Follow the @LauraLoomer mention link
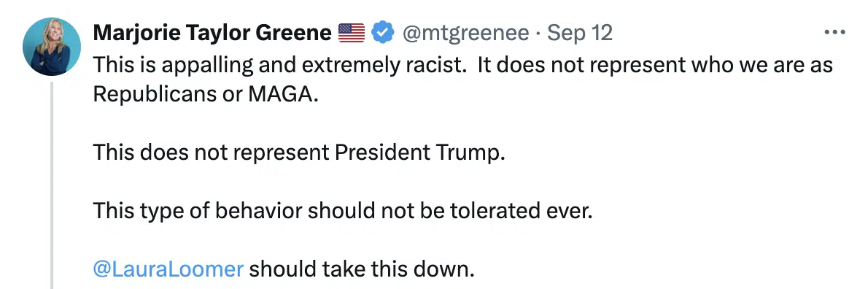Image resolution: width=868 pixels, height=289 pixels. (x=168, y=269)
